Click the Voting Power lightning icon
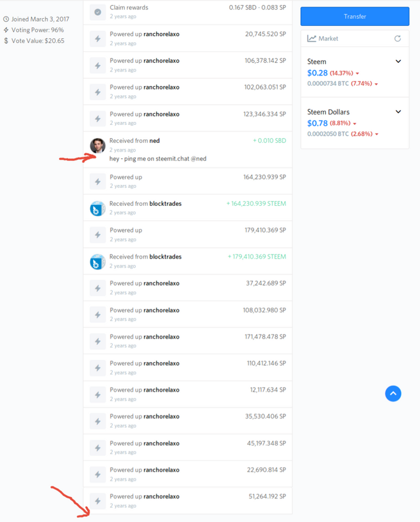 [x=6, y=30]
